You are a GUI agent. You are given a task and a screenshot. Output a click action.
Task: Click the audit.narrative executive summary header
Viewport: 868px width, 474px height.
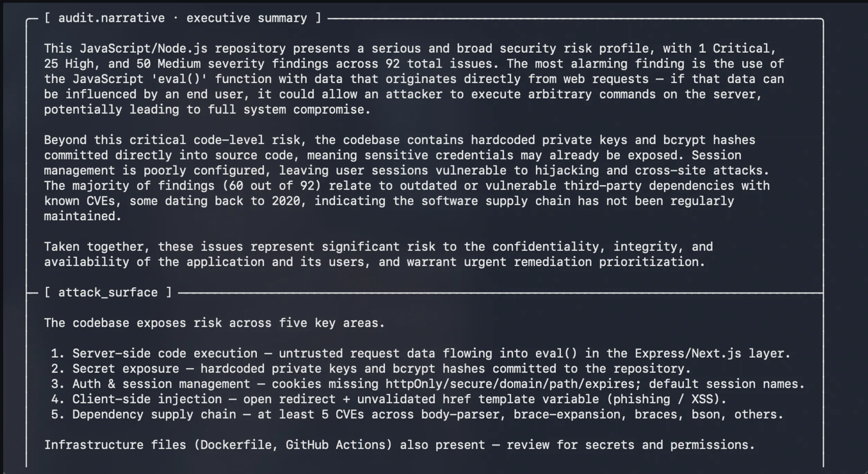point(183,18)
